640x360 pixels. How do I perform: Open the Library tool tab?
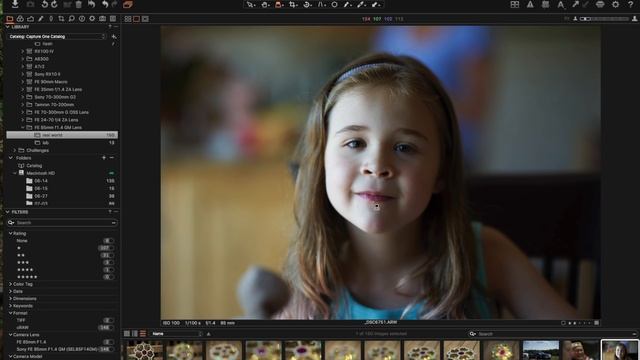click(10, 19)
